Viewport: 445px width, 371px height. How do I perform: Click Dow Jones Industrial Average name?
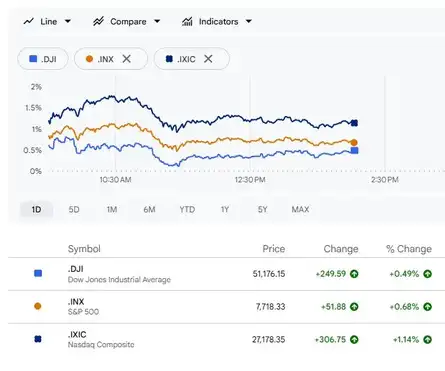tap(119, 280)
